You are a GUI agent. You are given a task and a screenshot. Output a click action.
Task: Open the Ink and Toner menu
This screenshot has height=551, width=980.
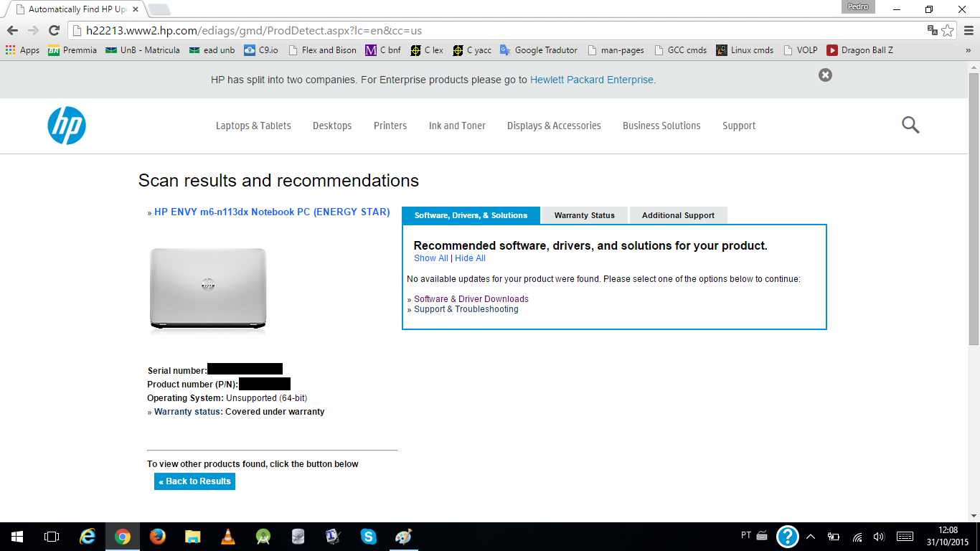coord(457,126)
